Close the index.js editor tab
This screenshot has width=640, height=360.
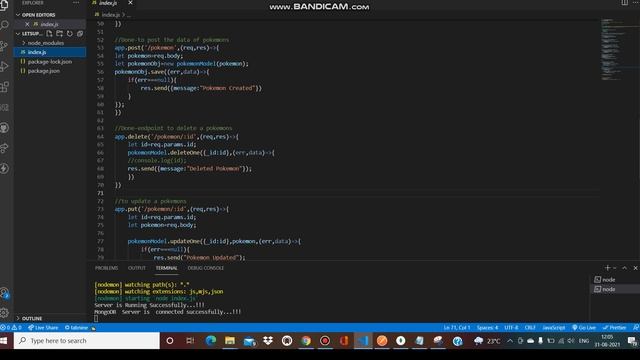130,3
